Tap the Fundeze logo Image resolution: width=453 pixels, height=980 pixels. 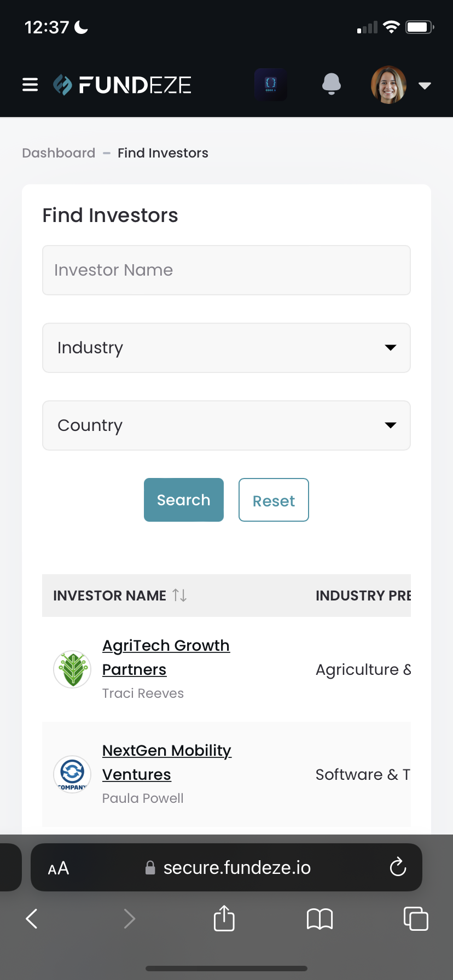122,85
